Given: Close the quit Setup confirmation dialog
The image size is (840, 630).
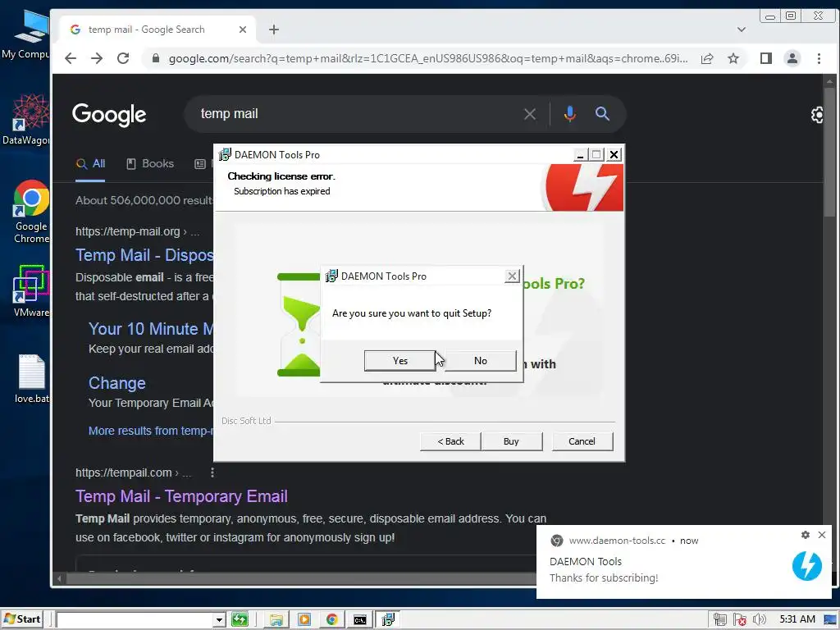Looking at the screenshot, I should [512, 276].
